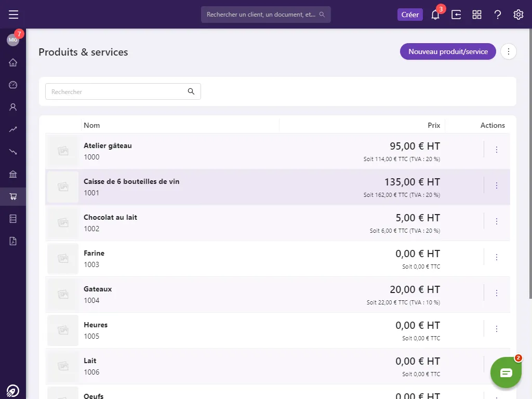532x399 pixels.
Task: Open page options three-dot button
Action: [508, 51]
